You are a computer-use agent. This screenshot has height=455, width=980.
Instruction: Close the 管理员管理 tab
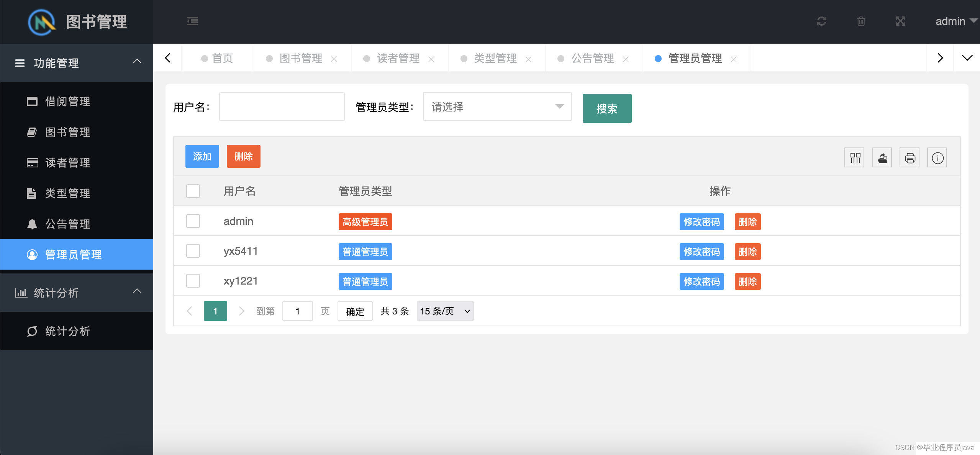[x=734, y=59]
